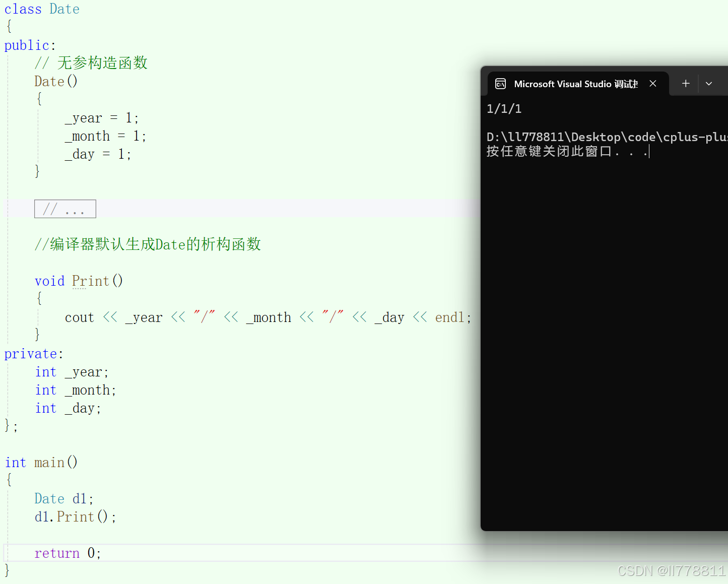Click the 'class Date' declaration line
The width and height of the screenshot is (728, 584).
click(42, 9)
